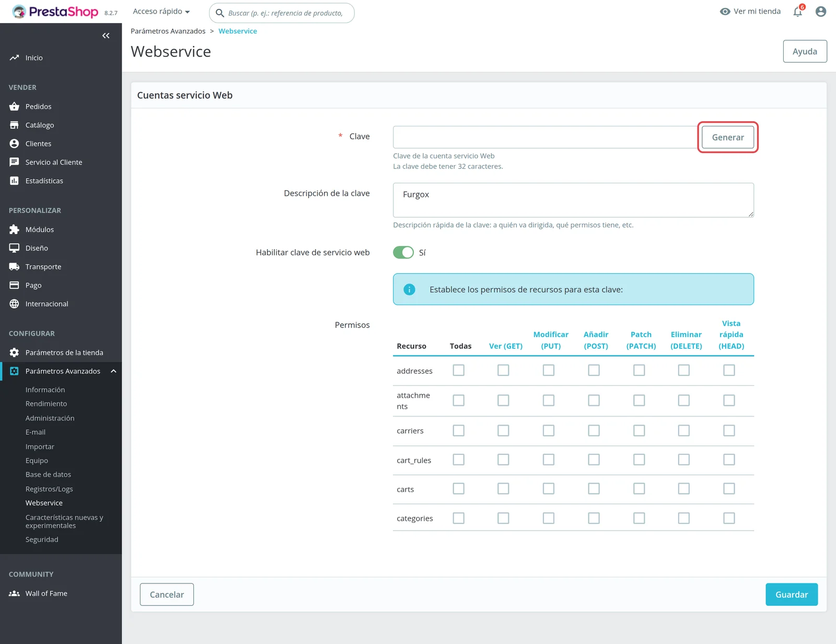The width and height of the screenshot is (836, 644).
Task: Open the user profile avatar icon
Action: 821,11
